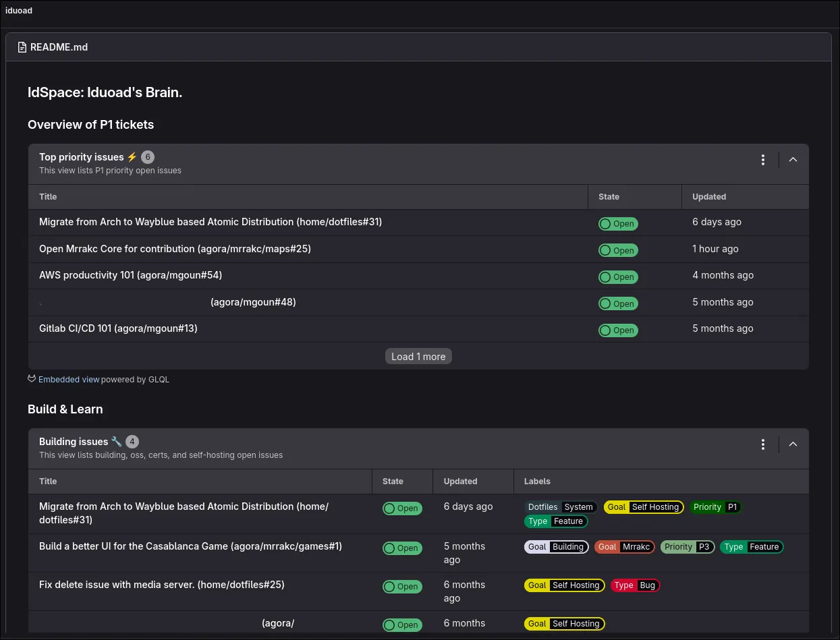Click the Type Bug label on Fix delete row
The height and width of the screenshot is (640, 840).
pyautogui.click(x=634, y=585)
